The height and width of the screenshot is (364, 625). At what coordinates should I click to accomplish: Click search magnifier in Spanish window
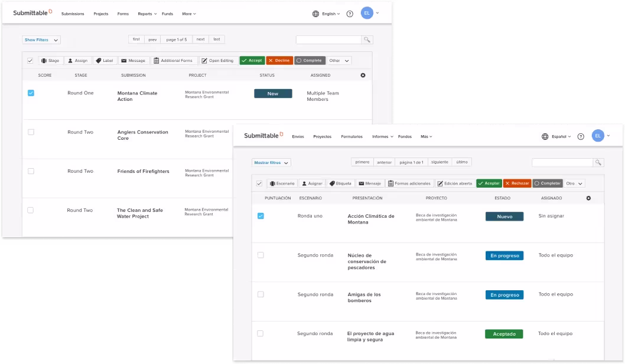(598, 162)
